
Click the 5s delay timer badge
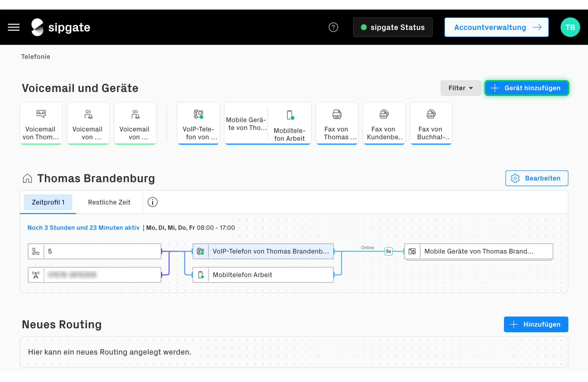(388, 251)
